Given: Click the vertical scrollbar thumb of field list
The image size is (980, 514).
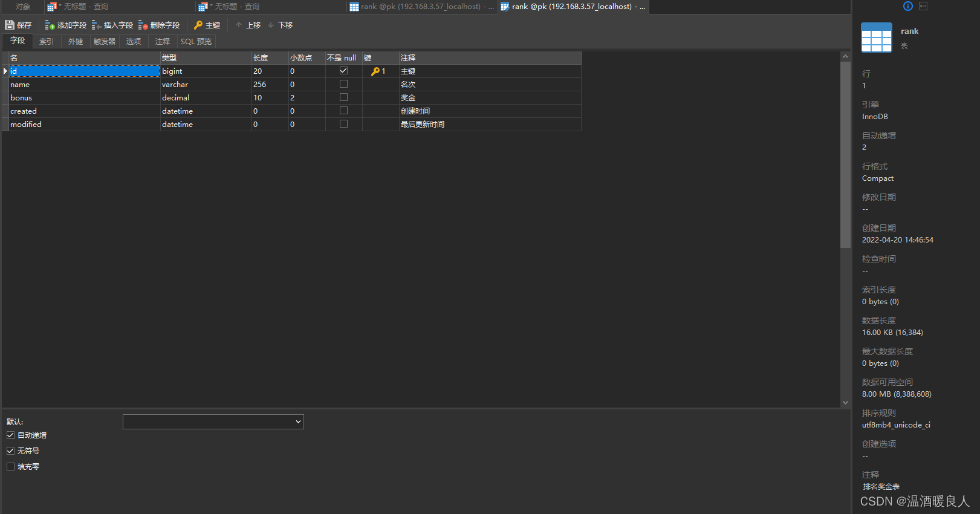Looking at the screenshot, I should click(x=845, y=154).
